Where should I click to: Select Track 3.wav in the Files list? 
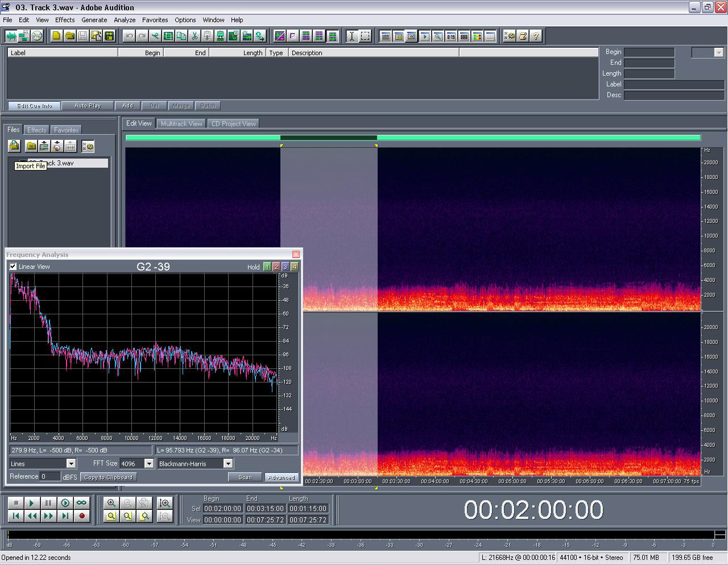pyautogui.click(x=68, y=163)
